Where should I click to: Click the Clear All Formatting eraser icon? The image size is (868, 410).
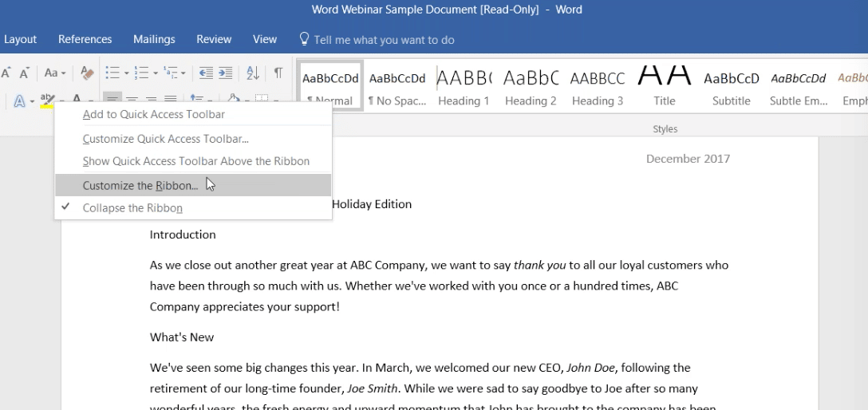pyautogui.click(x=87, y=73)
